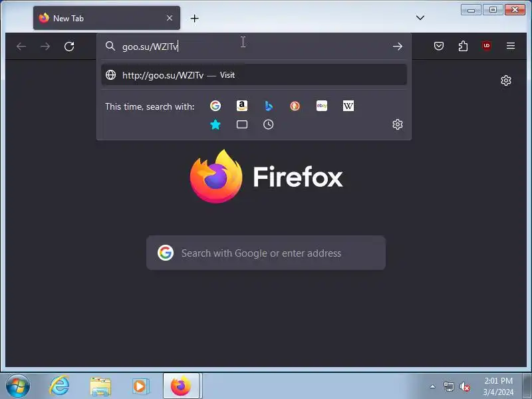Open Windows Explorer from taskbar

pos(100,386)
